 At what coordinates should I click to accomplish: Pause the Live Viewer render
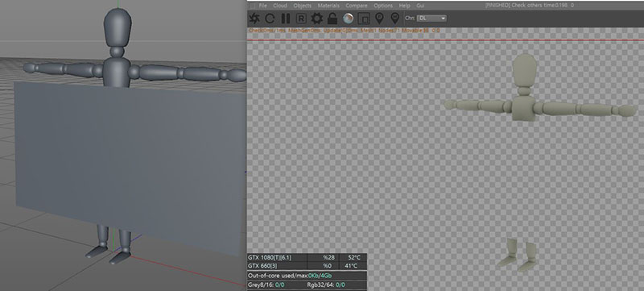pos(286,19)
